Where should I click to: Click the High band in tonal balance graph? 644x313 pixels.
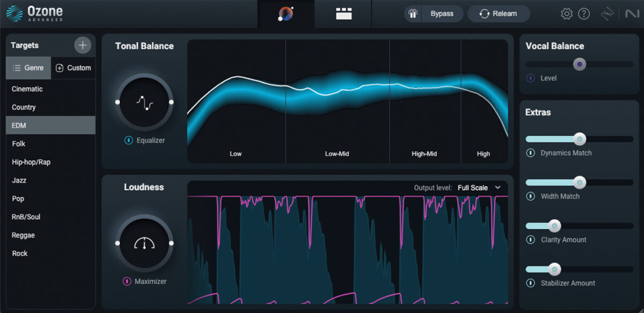tap(485, 101)
